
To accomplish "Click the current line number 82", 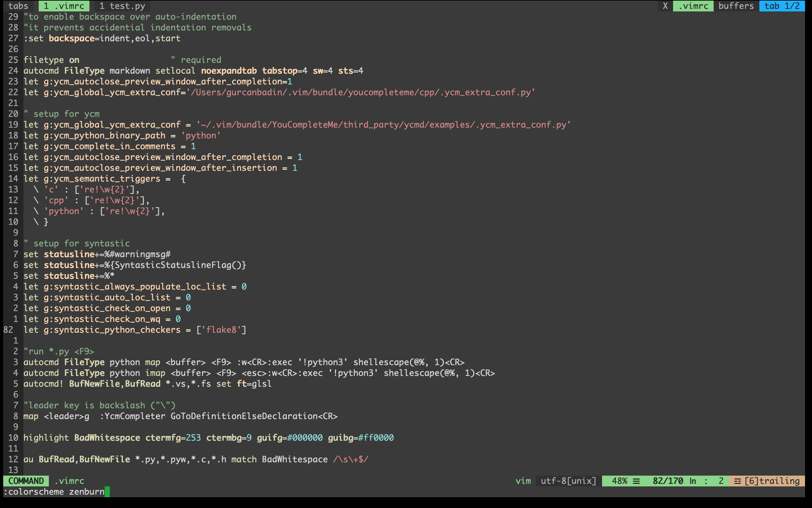I will 8,330.
